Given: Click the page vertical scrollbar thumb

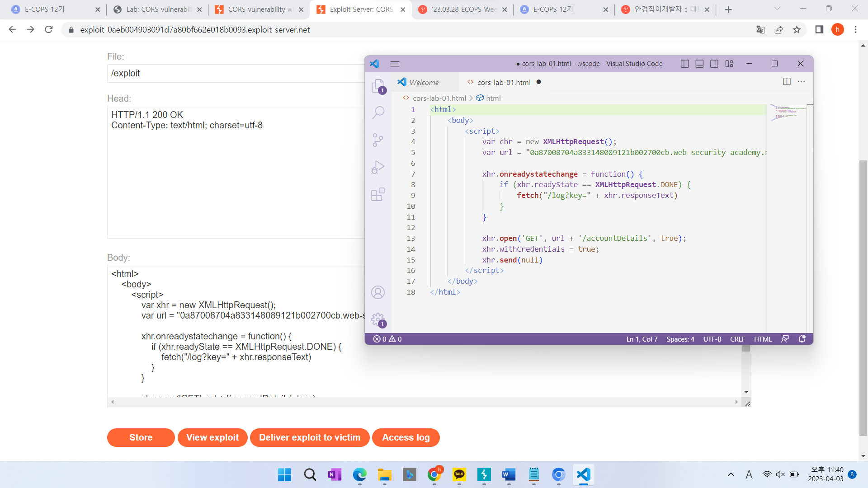Looking at the screenshot, I should coord(863,298).
